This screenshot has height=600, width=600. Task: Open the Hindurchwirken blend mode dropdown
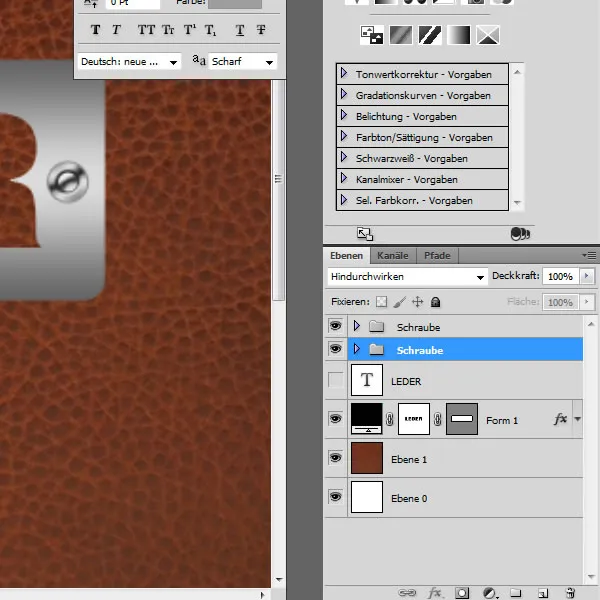coord(407,276)
